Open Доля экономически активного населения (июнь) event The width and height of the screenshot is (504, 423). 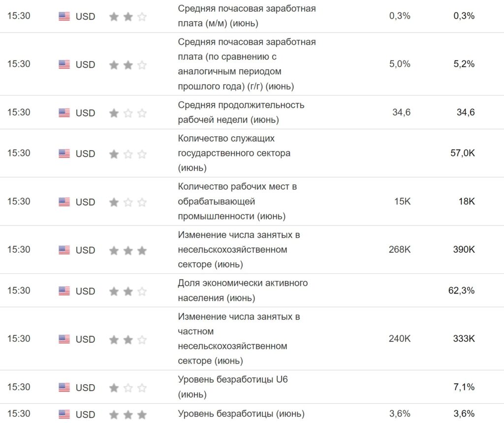click(x=243, y=290)
